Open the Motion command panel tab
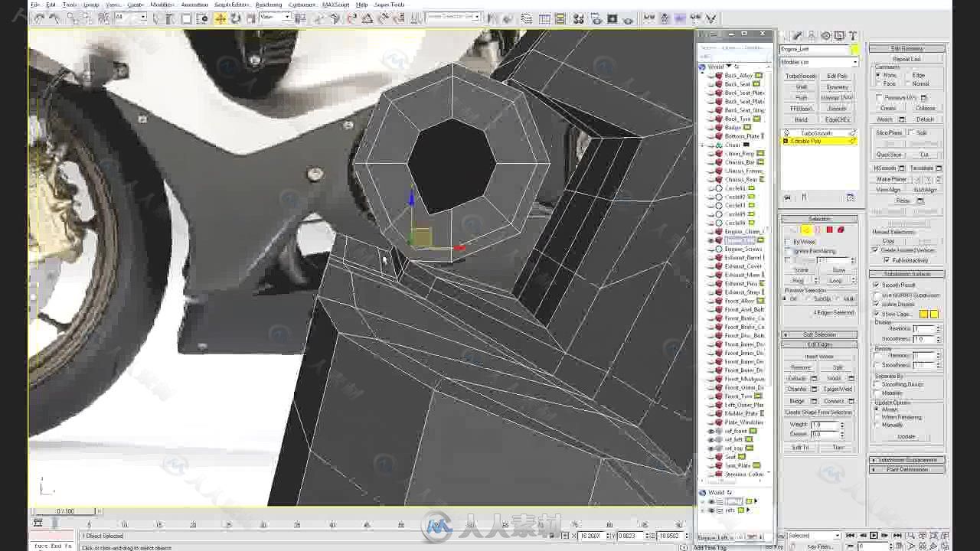This screenshot has height=551, width=980. point(825,36)
